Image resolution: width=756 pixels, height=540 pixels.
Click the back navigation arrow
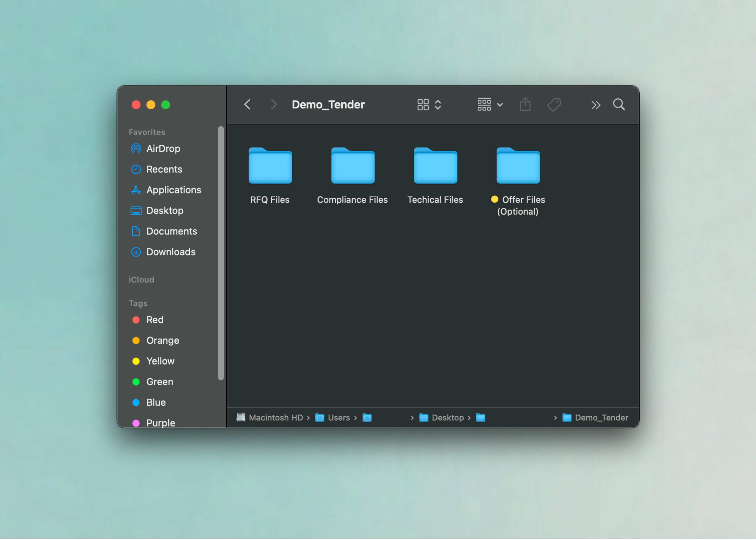247,105
